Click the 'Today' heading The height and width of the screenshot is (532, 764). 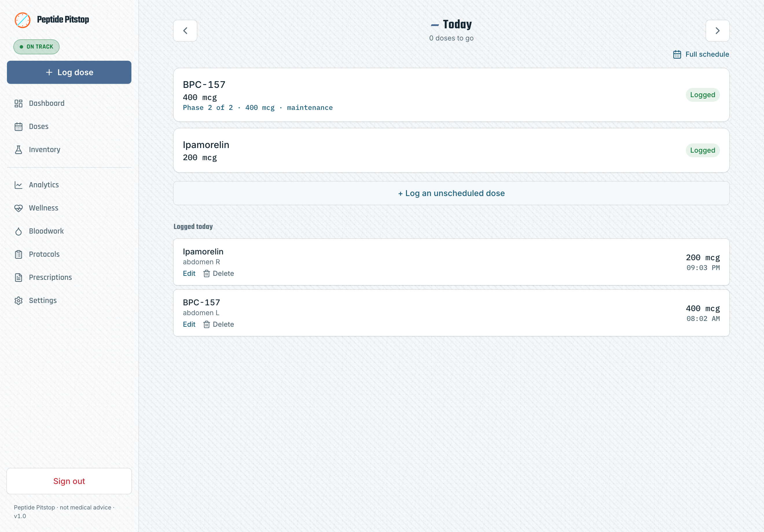(457, 24)
